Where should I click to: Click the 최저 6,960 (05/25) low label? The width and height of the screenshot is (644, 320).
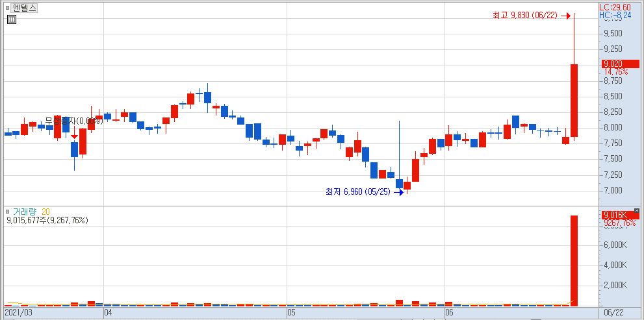[x=357, y=191]
